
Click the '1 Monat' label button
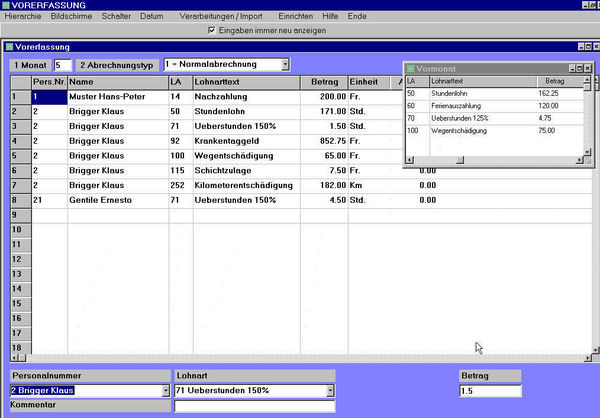[30, 65]
